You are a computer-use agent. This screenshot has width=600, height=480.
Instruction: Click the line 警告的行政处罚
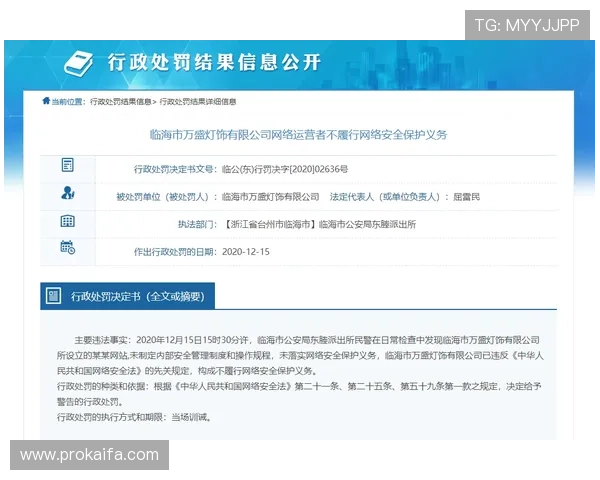(90, 402)
